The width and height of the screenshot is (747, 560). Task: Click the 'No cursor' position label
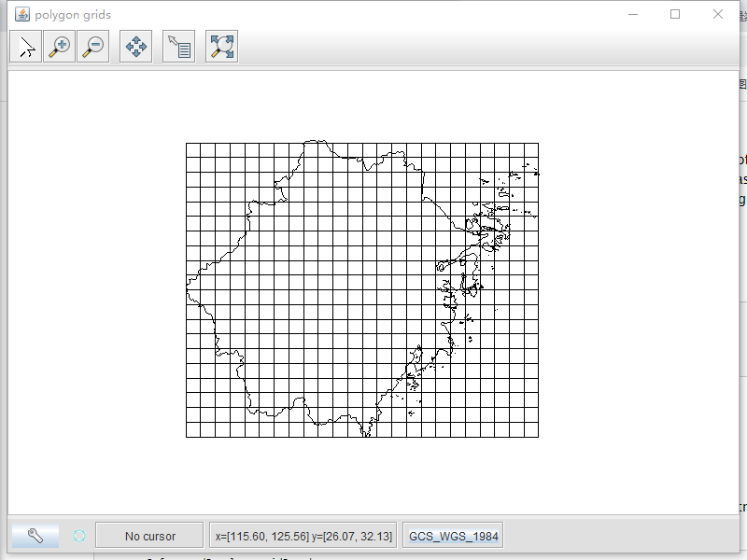[149, 536]
